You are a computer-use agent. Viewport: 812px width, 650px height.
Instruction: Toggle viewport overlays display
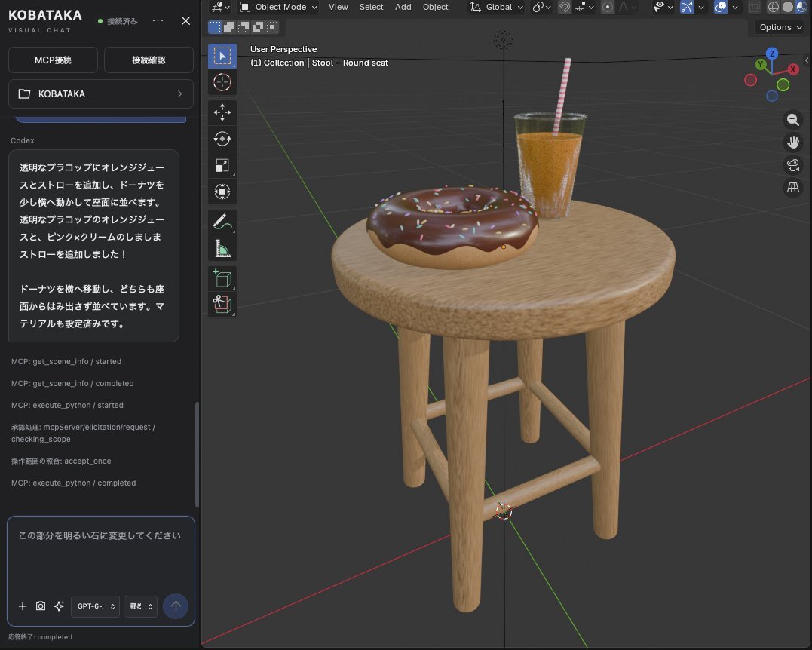720,7
